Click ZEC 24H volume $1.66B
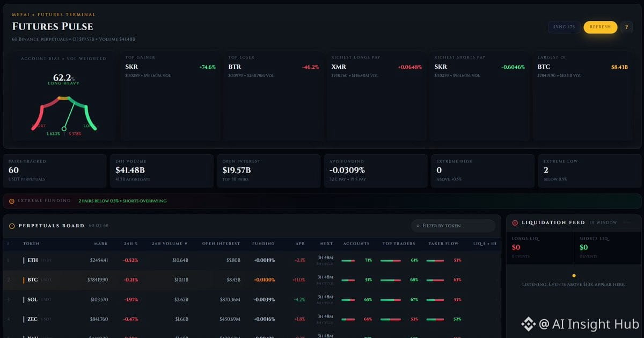Viewport: 644px width, 338px height. coord(181,319)
